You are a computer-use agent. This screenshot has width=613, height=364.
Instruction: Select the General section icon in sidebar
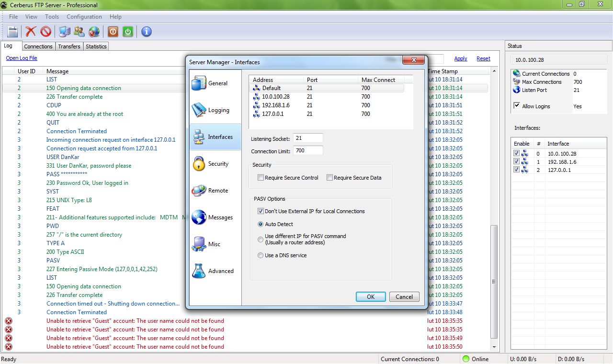point(199,83)
